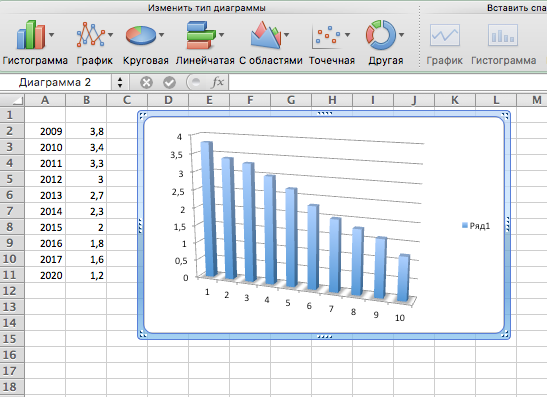
Task: Cancel the formula entry with X button
Action: click(146, 83)
